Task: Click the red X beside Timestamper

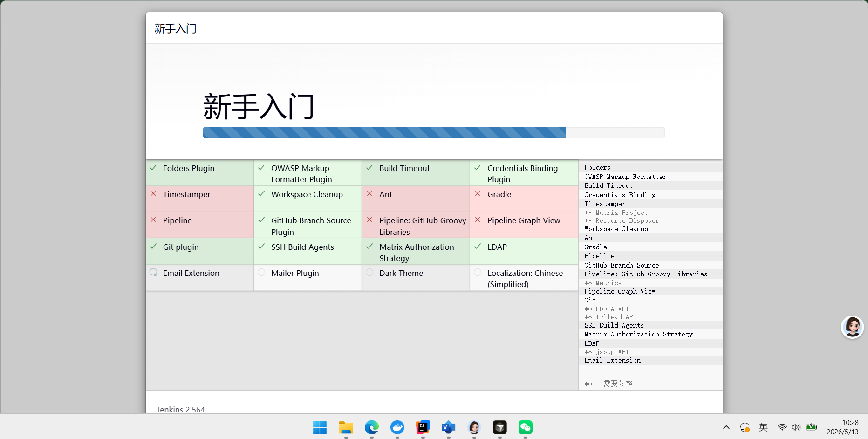Action: point(153,193)
